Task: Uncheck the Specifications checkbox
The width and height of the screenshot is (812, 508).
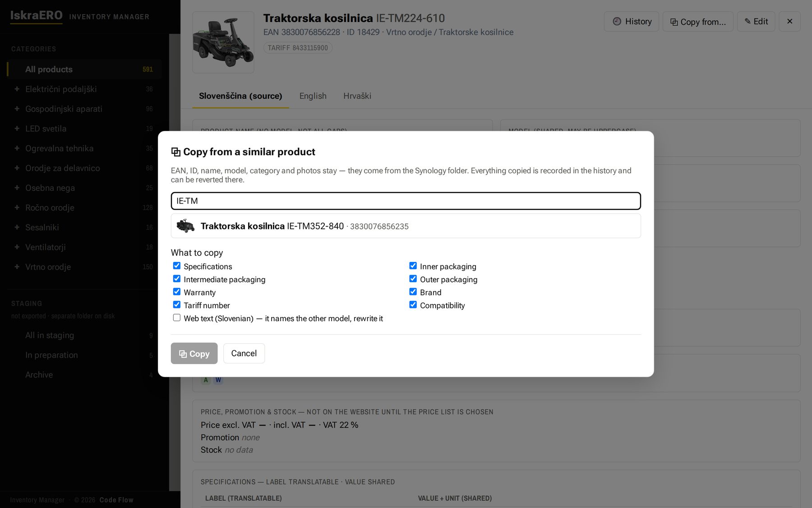Action: pos(177,266)
